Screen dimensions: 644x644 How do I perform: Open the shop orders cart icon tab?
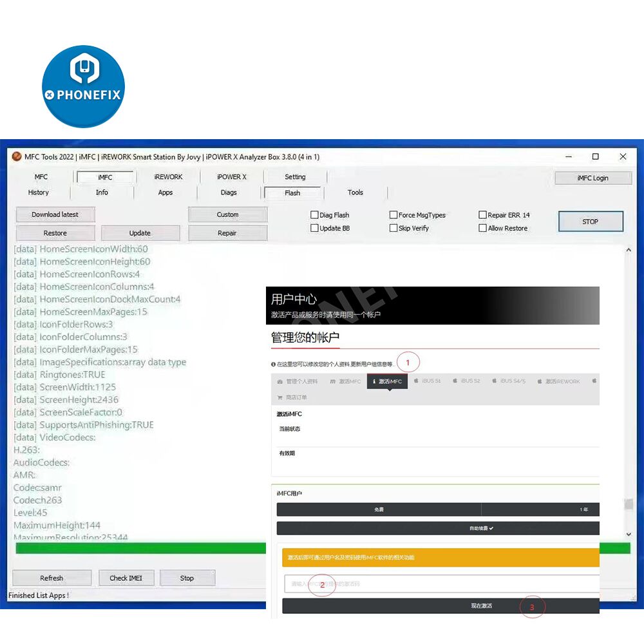point(292,397)
